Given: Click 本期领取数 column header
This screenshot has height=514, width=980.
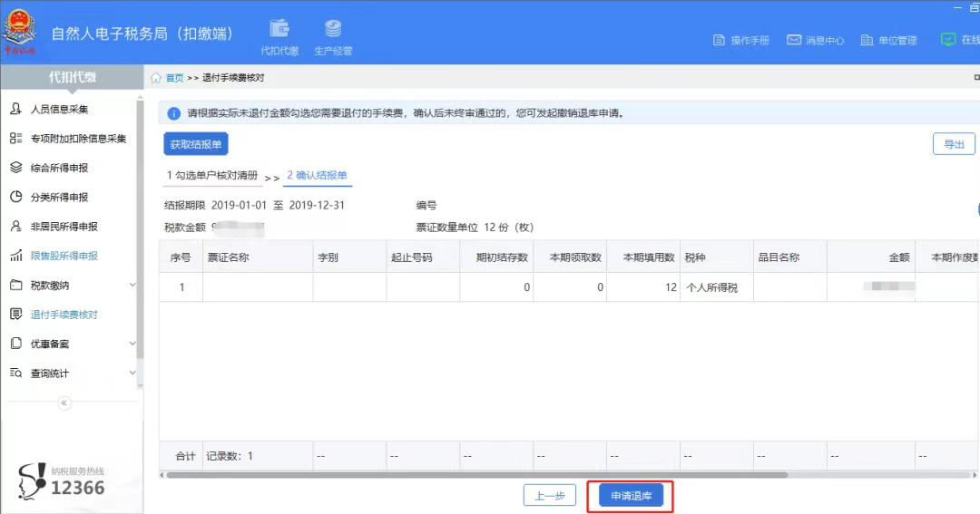Looking at the screenshot, I should [x=570, y=257].
